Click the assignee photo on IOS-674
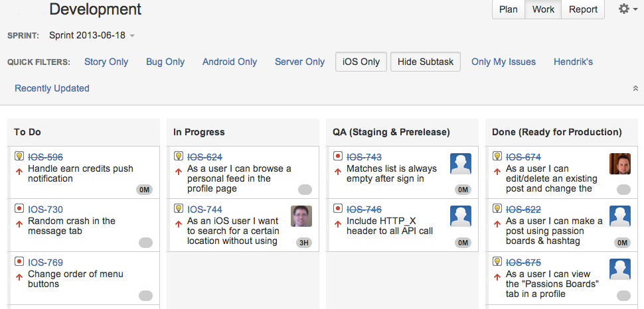The width and height of the screenshot is (644, 309). [620, 164]
